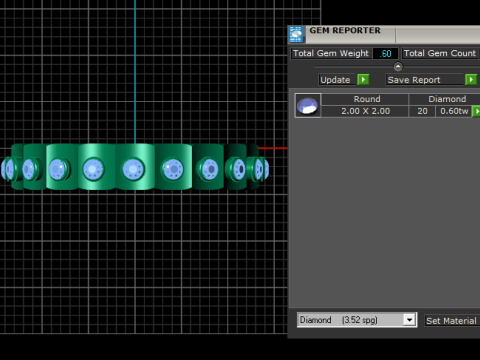Select the green ring band in viewport
480x360 pixels.
(x=135, y=167)
